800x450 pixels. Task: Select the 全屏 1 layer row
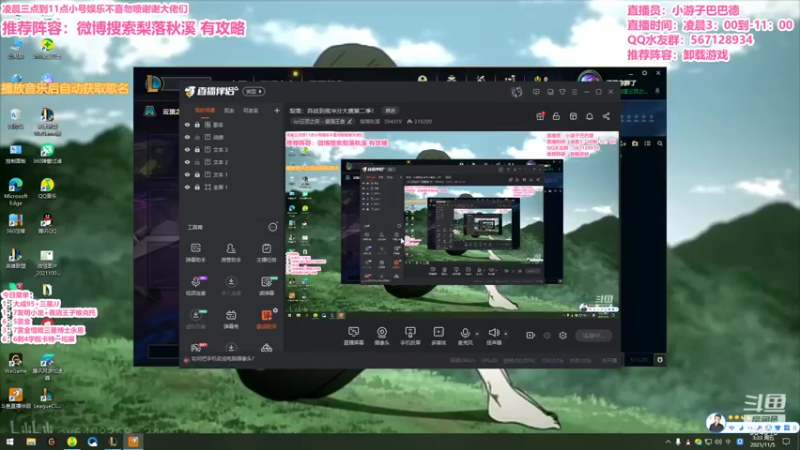point(232,187)
